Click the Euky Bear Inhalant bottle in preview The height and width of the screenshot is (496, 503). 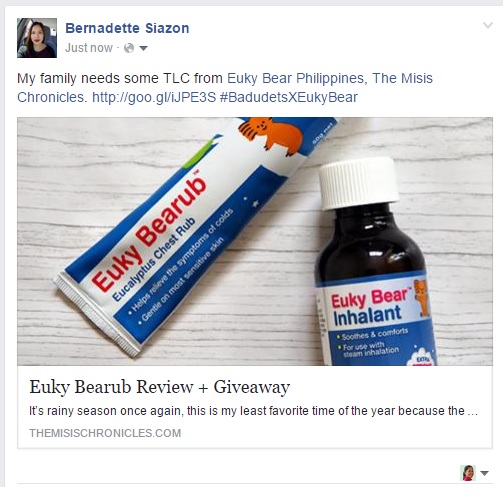[375, 262]
